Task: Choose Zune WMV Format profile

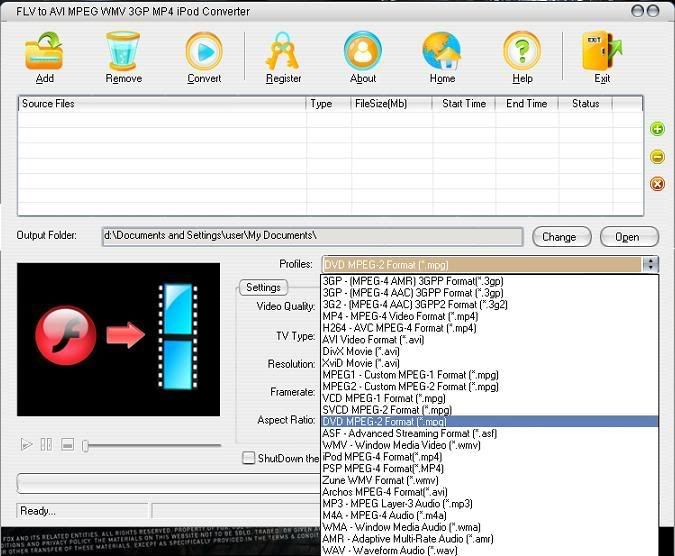Action: pos(489,480)
